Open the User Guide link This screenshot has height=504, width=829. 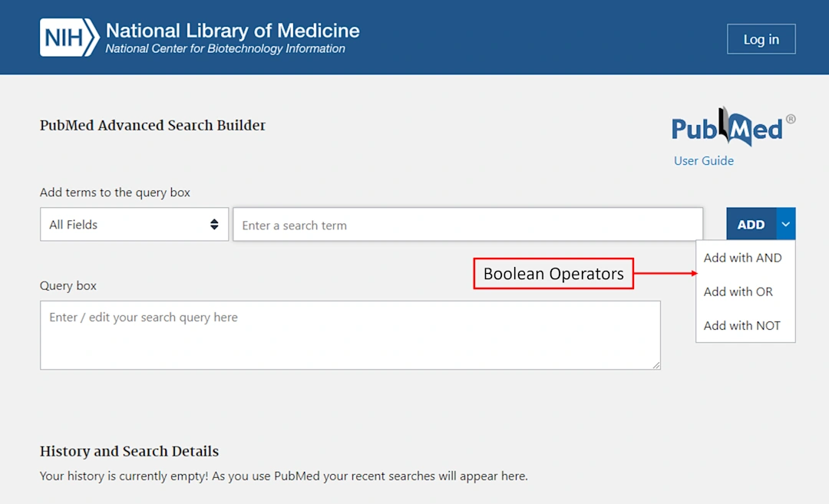tap(703, 160)
